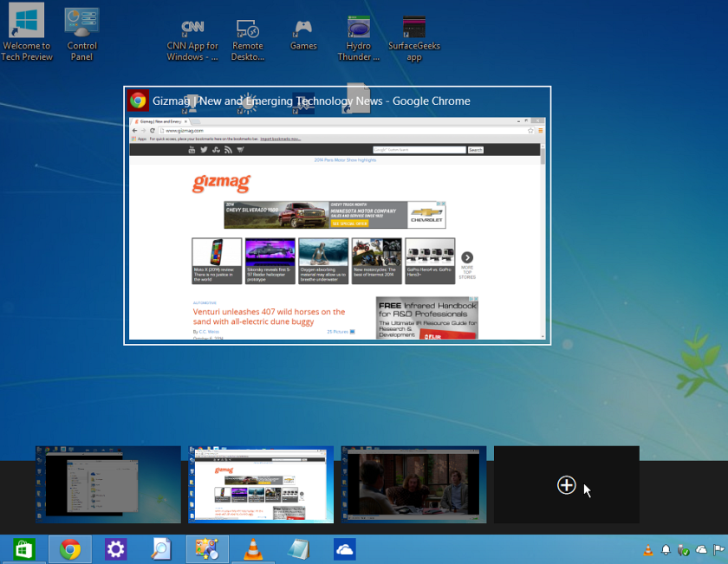Viewport: 728px width, 564px height.
Task: Open the new motorcycles story thumbnail
Action: 376,261
